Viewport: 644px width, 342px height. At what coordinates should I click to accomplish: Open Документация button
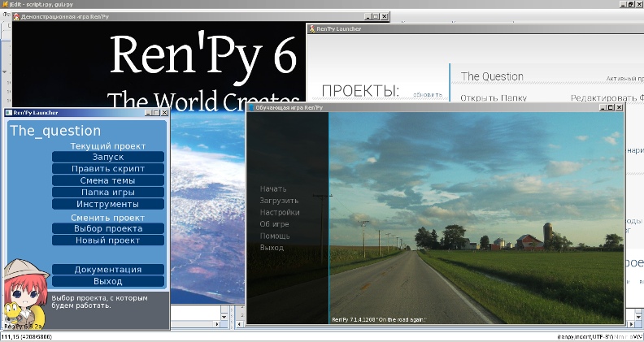pos(108,270)
